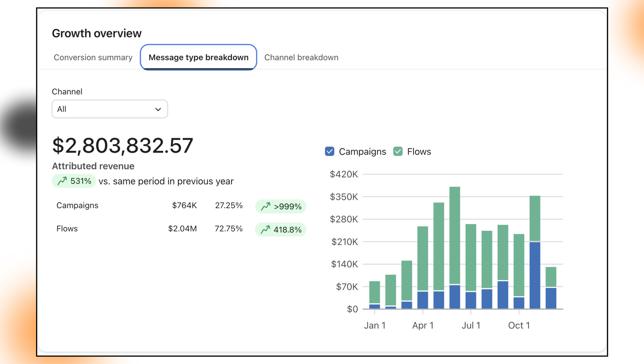Click the Oct 1 axis label
Viewport: 644px width, 364px height.
click(x=519, y=325)
